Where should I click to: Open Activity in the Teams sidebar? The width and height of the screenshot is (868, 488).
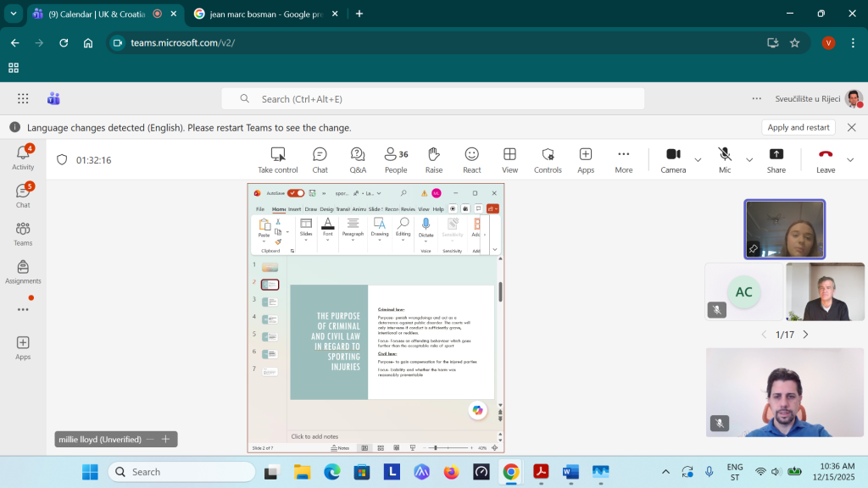23,157
